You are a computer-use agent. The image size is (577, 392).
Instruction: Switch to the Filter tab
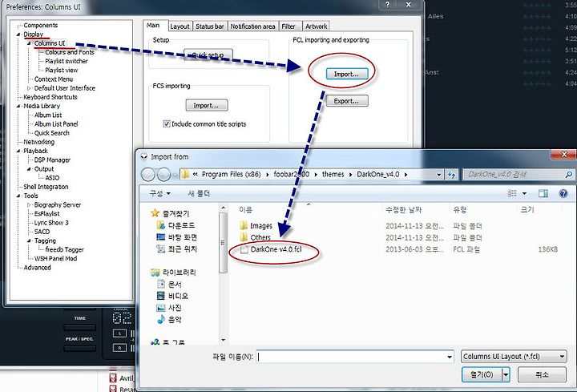pos(288,26)
